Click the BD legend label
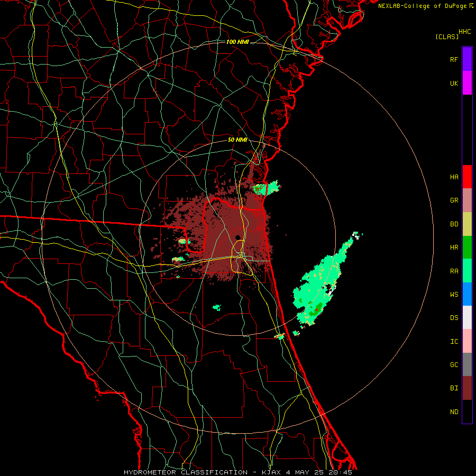The image size is (476, 476). 454,224
